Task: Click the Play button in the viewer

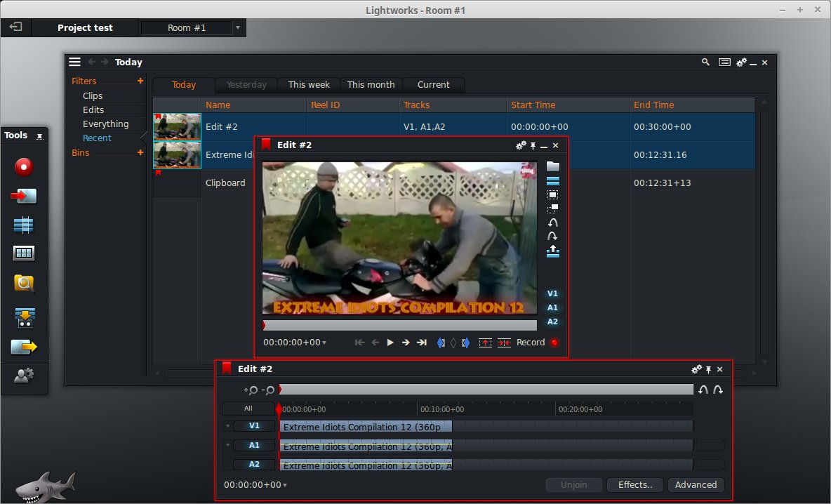Action: click(x=390, y=343)
